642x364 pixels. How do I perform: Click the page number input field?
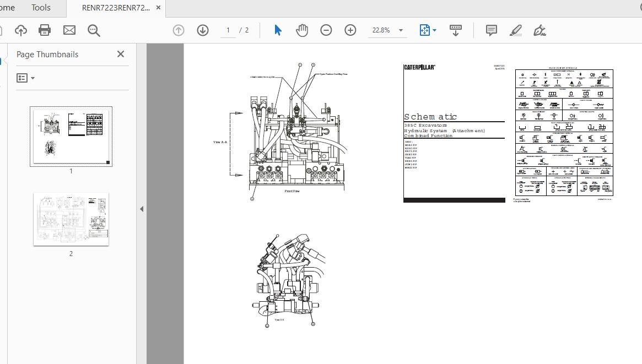click(228, 30)
